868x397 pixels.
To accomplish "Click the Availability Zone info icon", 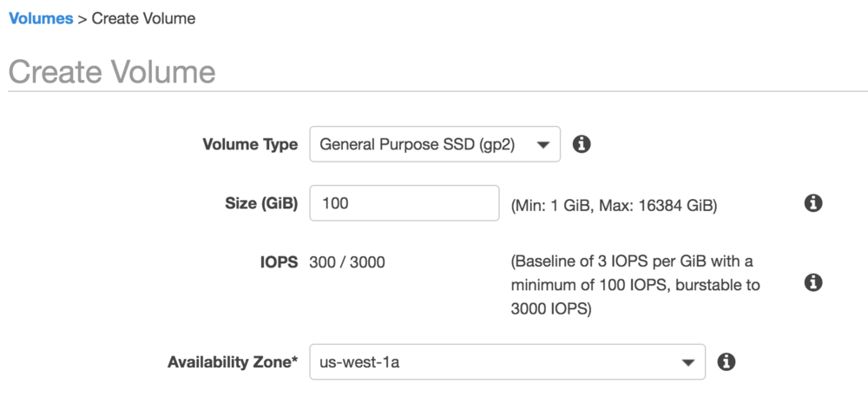I will coord(727,362).
